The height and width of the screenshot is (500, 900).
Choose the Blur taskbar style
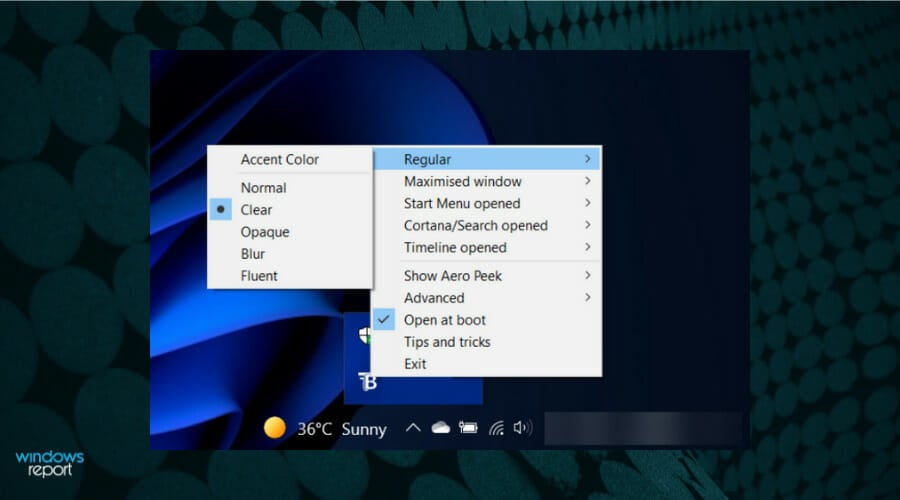(x=253, y=254)
